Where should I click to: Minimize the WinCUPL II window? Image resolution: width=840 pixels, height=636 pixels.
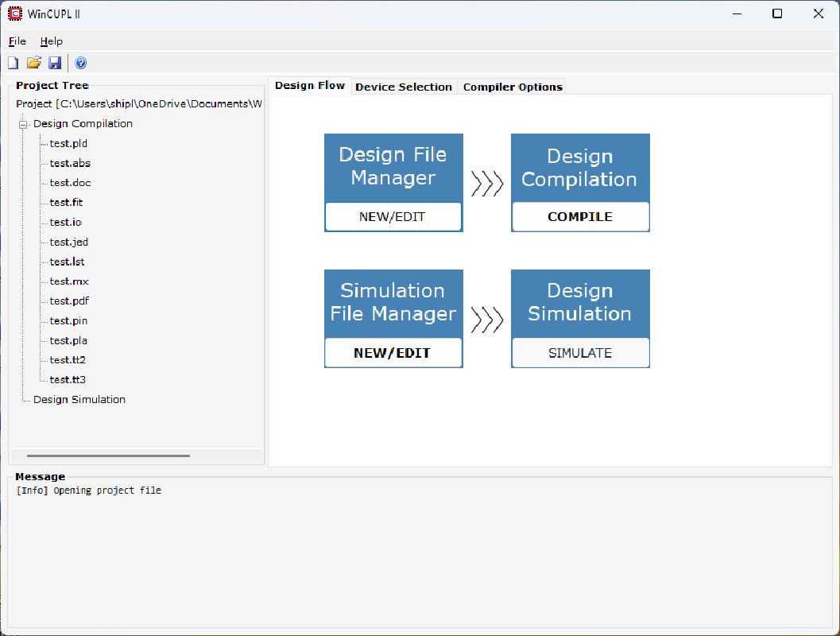tap(737, 14)
